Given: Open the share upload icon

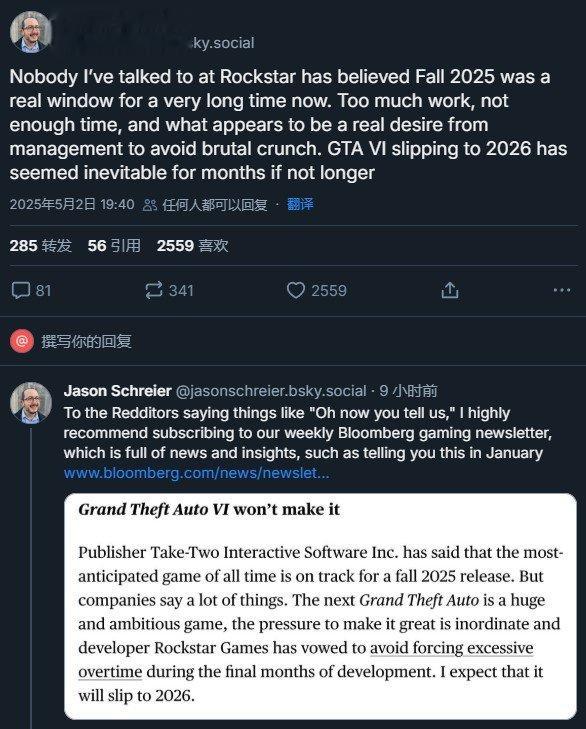Looking at the screenshot, I should [450, 291].
